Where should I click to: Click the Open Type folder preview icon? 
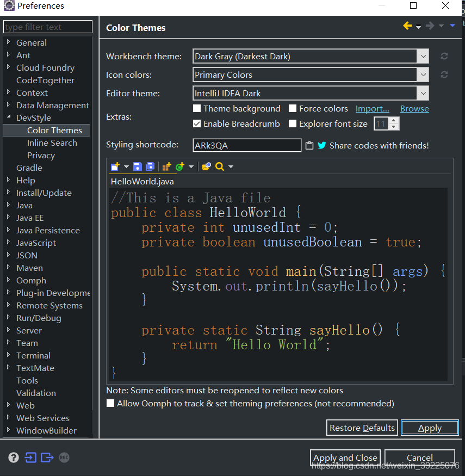pyautogui.click(x=206, y=166)
